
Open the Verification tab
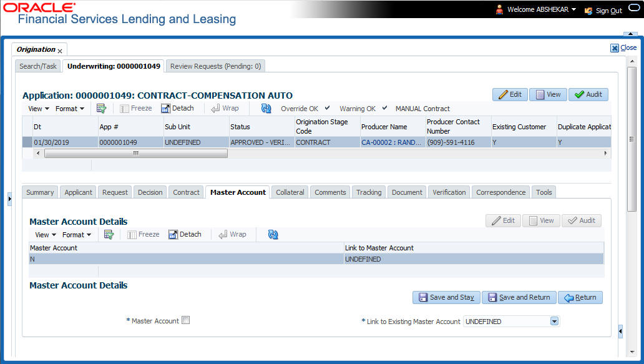[x=449, y=192]
